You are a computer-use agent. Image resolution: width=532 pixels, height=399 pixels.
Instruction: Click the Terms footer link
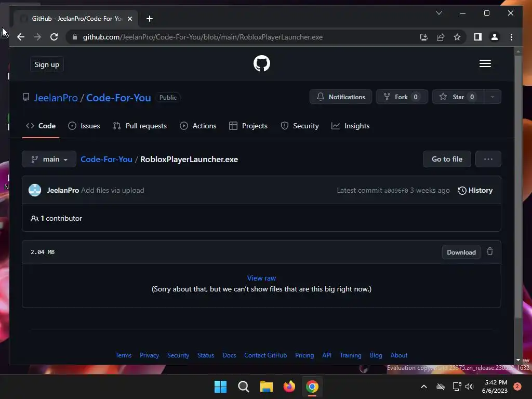[x=123, y=355]
